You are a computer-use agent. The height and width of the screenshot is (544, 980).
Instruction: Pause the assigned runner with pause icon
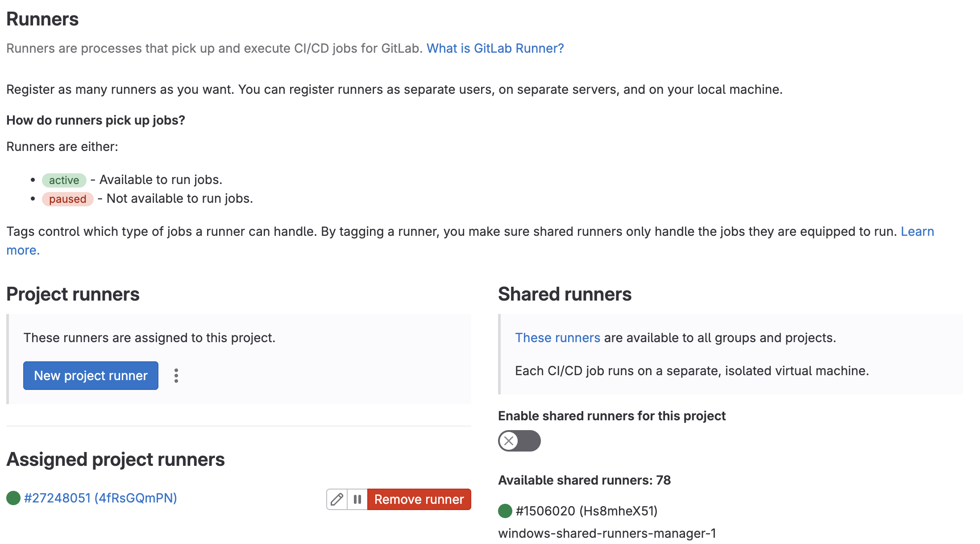pos(357,499)
